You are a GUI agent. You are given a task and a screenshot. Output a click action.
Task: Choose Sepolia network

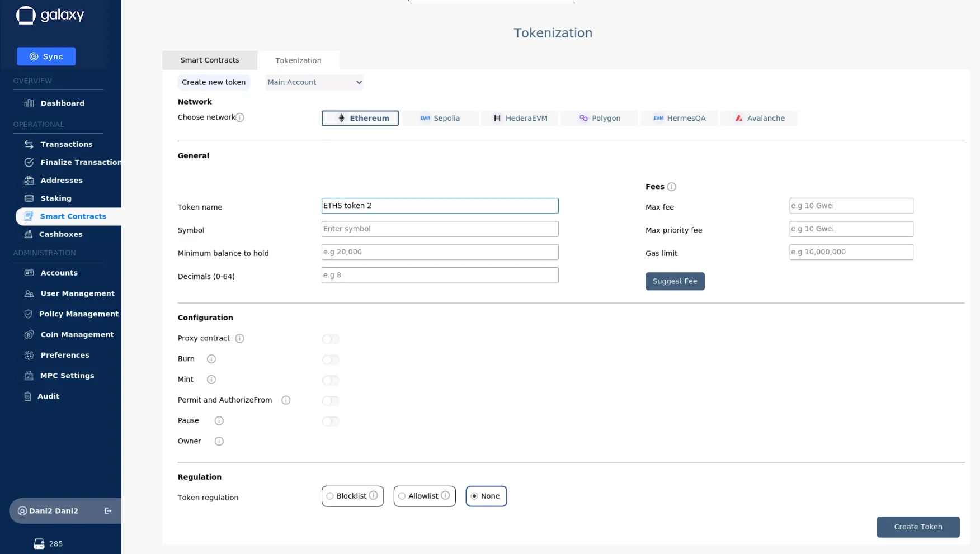click(x=440, y=118)
